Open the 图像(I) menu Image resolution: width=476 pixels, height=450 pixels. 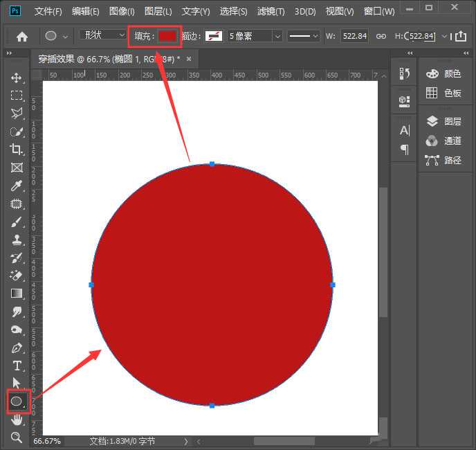point(122,12)
